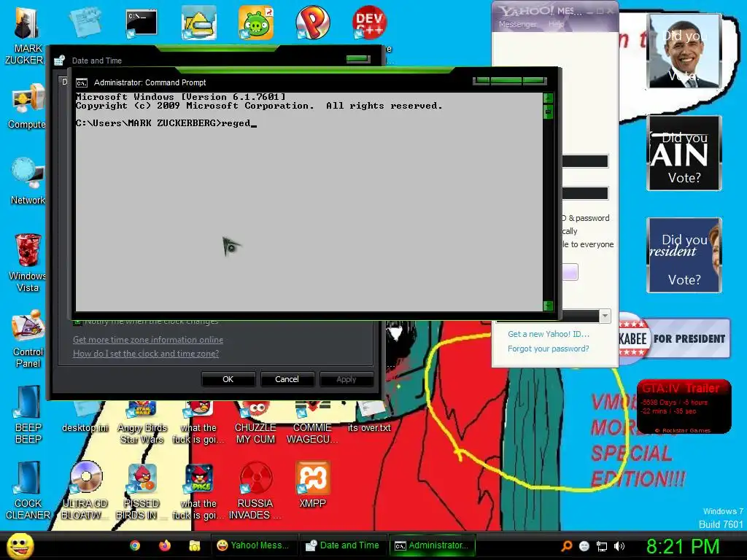Click Command Prompt scrollbar up arrow

(548, 98)
